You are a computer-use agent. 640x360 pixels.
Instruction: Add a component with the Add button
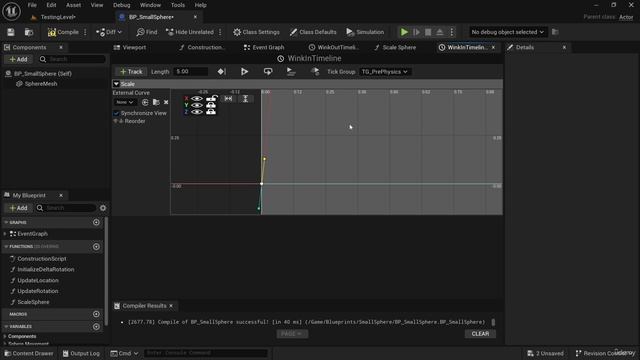pyautogui.click(x=18, y=59)
